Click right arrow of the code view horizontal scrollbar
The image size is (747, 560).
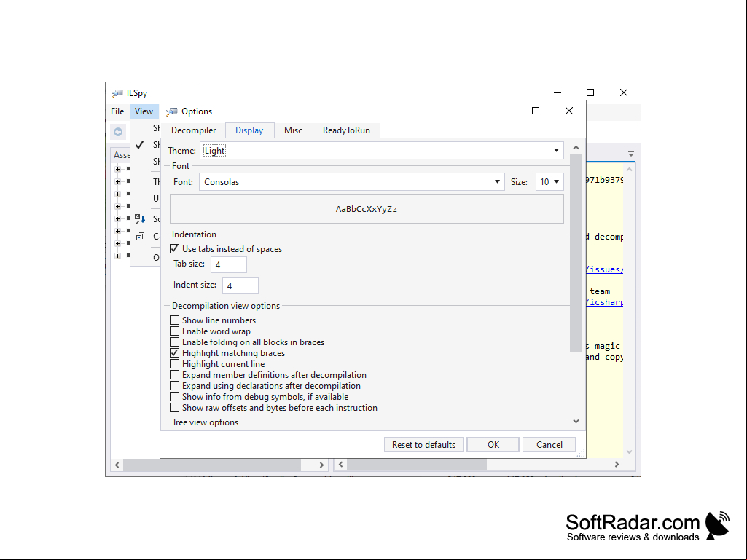click(617, 465)
